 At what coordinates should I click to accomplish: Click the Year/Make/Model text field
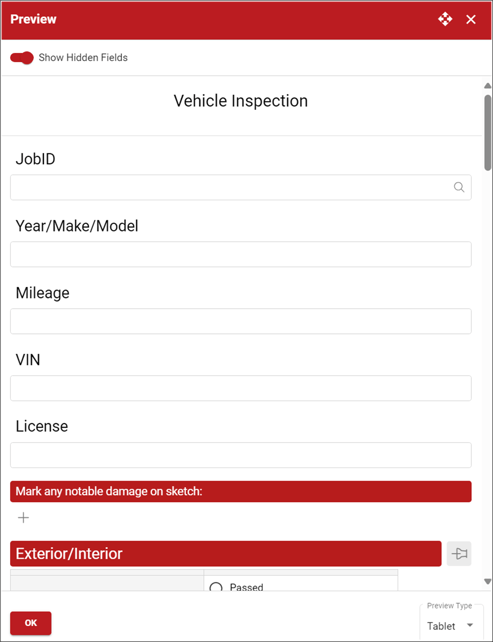241,254
